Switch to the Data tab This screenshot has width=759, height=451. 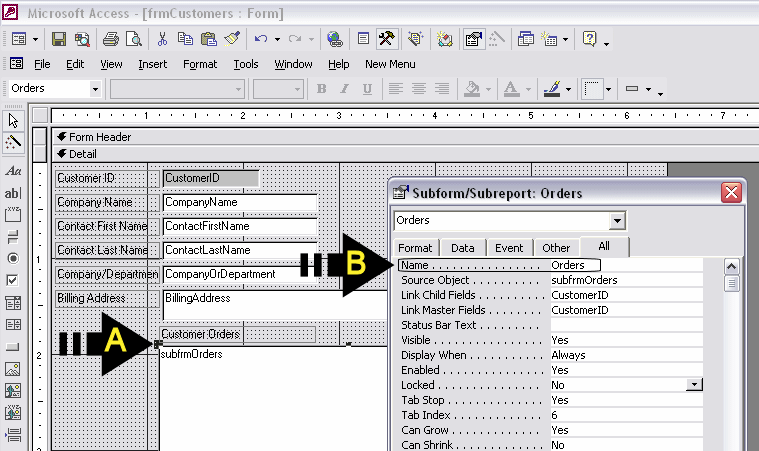point(462,248)
